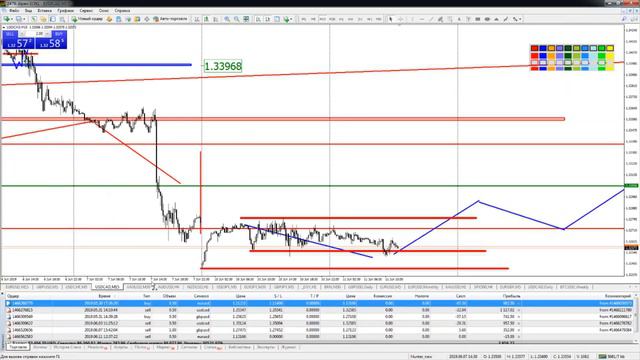This screenshot has width=640, height=360.
Task: Select order row 1466320636
Action: click(x=320, y=330)
